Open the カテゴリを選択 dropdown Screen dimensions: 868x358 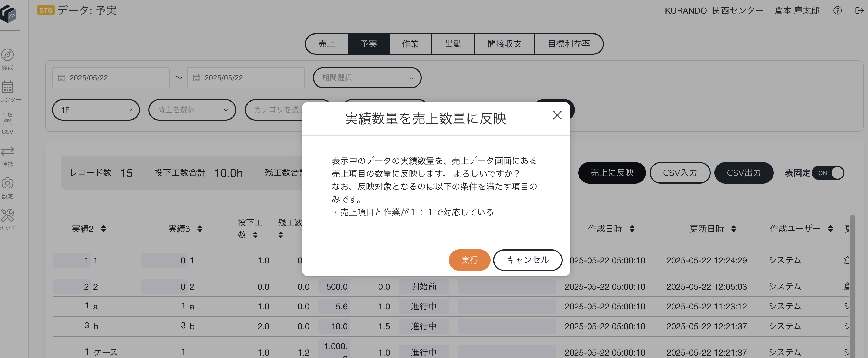point(274,110)
